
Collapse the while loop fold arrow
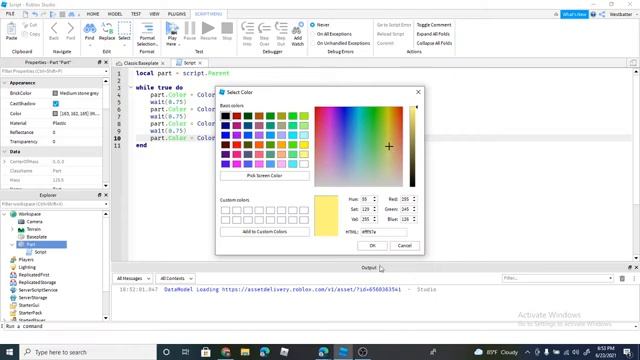pos(131,87)
